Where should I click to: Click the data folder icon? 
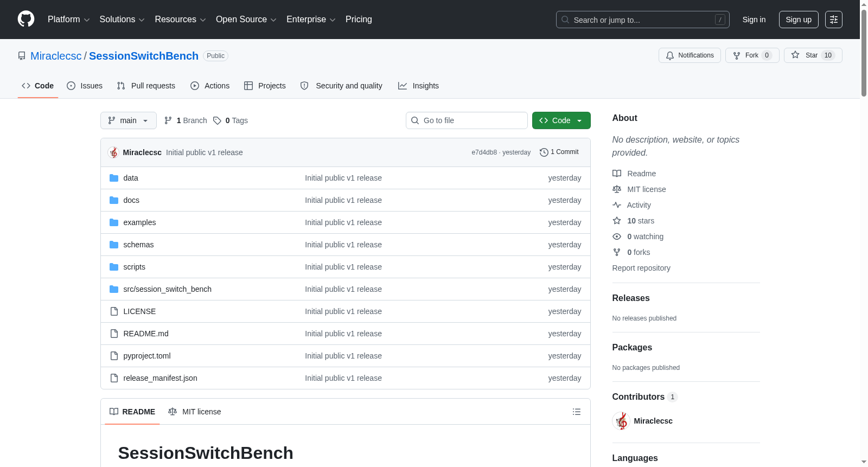[x=114, y=178]
